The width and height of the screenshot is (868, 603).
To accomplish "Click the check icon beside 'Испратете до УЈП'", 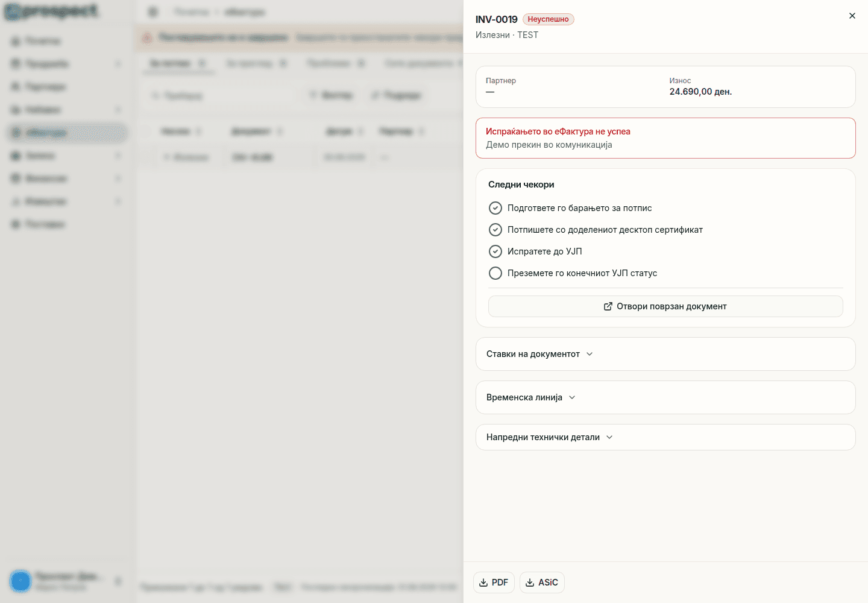I will pyautogui.click(x=495, y=251).
